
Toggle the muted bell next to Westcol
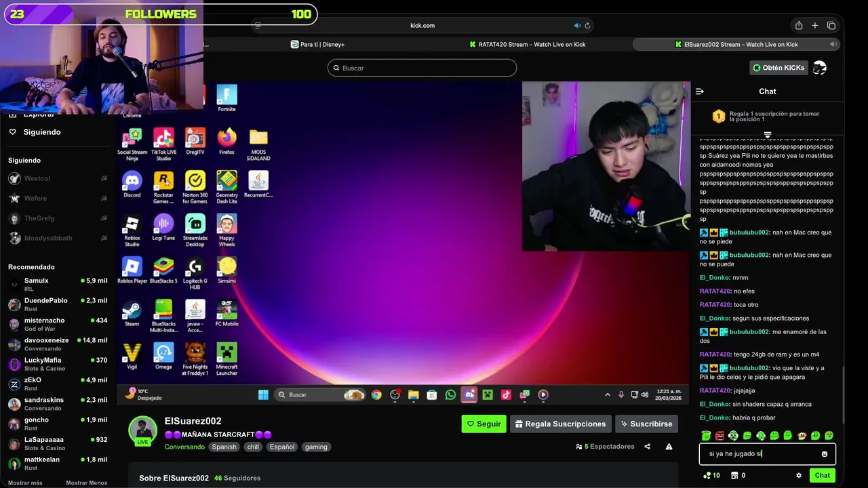pos(104,178)
